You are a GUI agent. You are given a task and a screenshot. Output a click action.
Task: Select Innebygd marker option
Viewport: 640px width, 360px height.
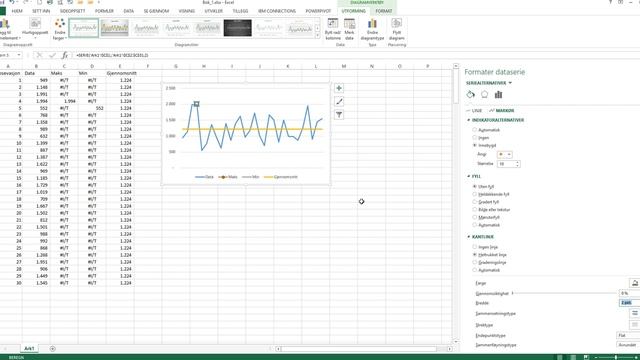tap(474, 145)
